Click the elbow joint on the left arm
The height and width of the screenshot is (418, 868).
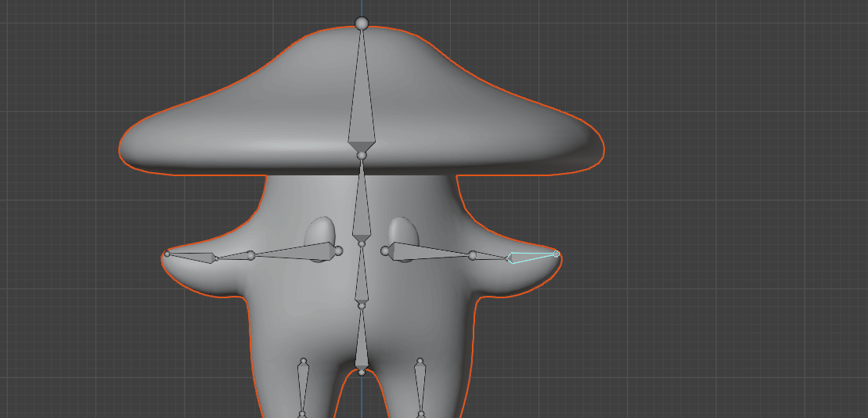point(250,255)
